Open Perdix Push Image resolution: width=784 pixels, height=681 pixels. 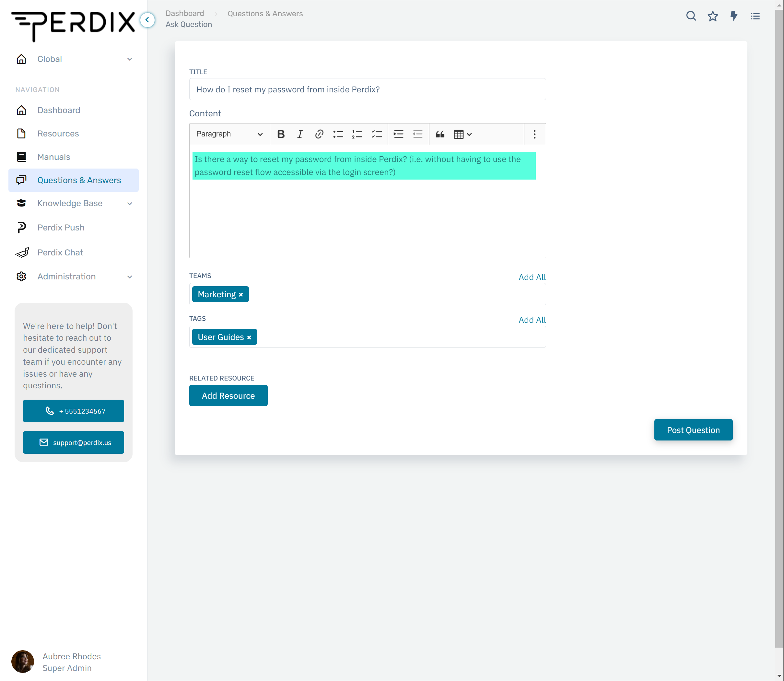74,228
